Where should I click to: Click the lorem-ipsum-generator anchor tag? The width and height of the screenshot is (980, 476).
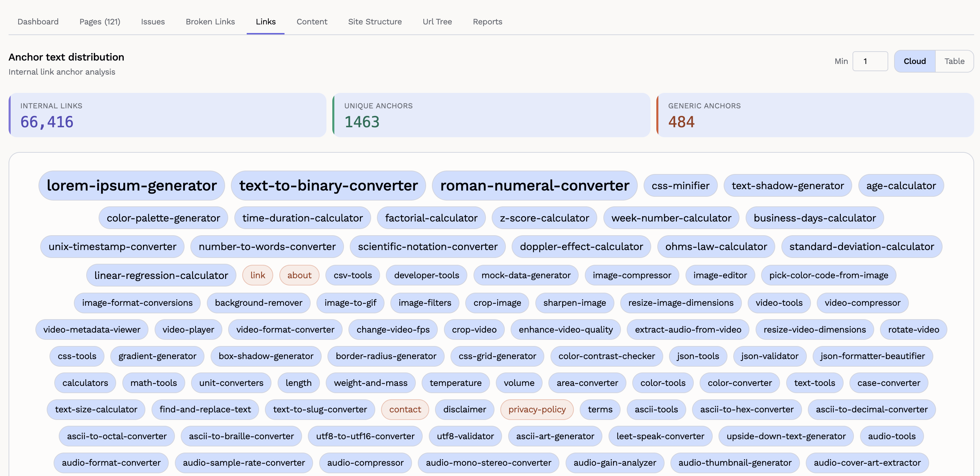(x=132, y=185)
